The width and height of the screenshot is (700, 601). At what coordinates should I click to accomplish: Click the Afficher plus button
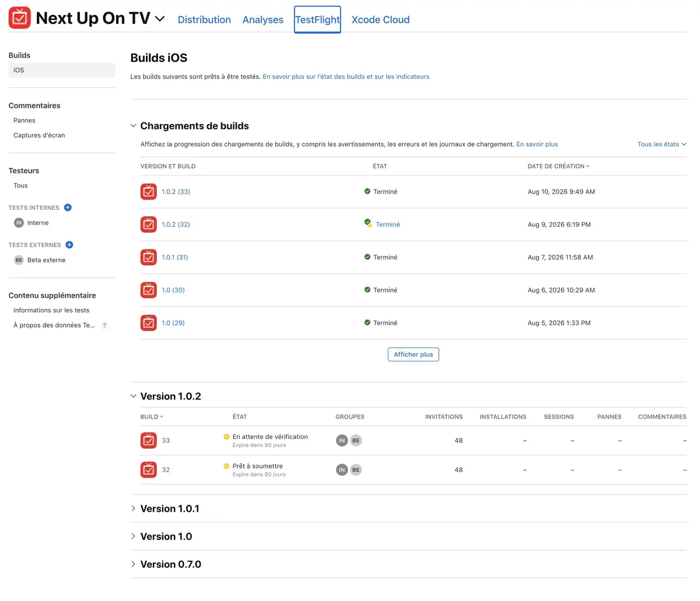(413, 354)
